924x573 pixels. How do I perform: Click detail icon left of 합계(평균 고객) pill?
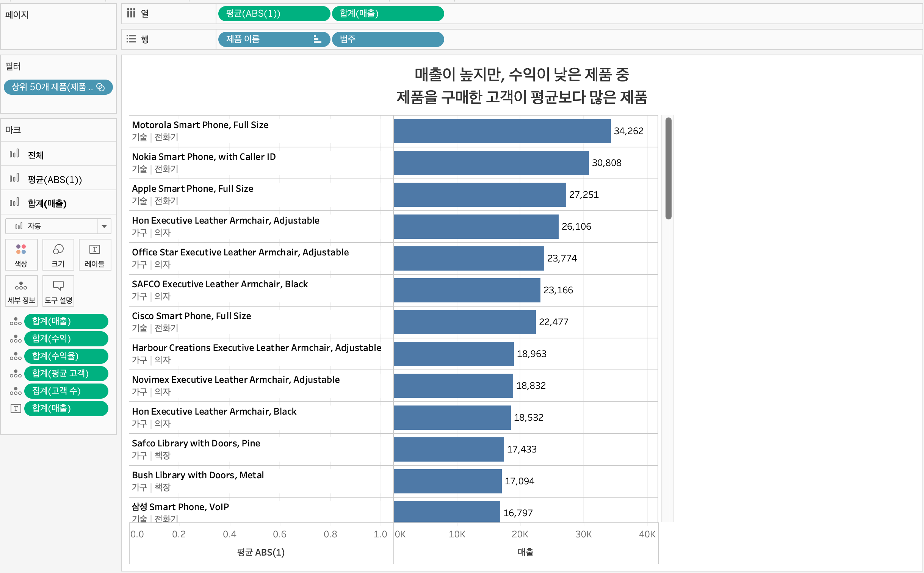16,374
